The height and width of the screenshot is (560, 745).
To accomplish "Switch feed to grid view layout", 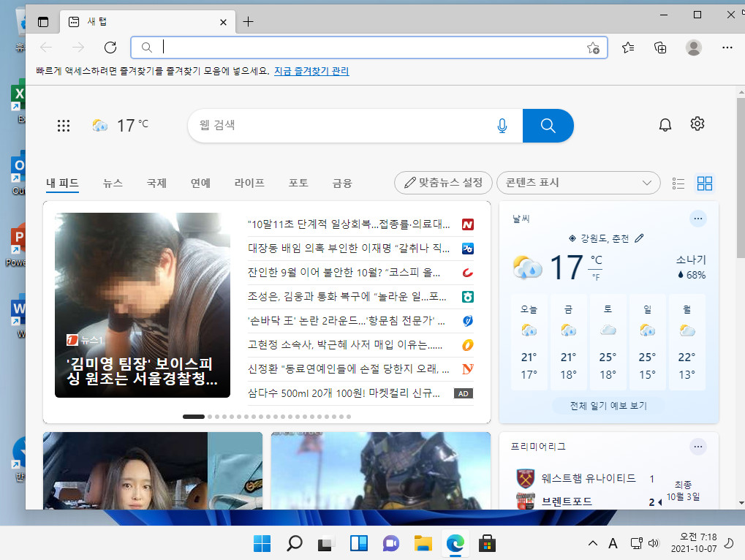I will click(705, 183).
